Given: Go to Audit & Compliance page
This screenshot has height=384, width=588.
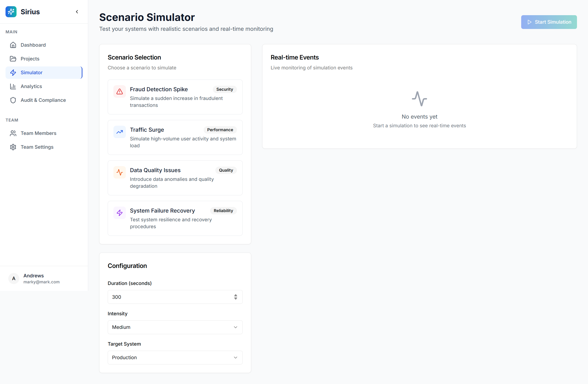Looking at the screenshot, I should pos(43,100).
